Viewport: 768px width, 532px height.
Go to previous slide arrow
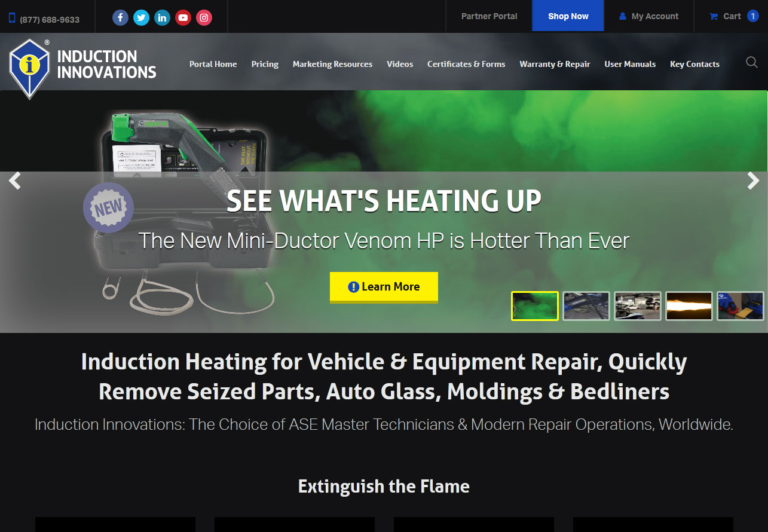coord(14,181)
